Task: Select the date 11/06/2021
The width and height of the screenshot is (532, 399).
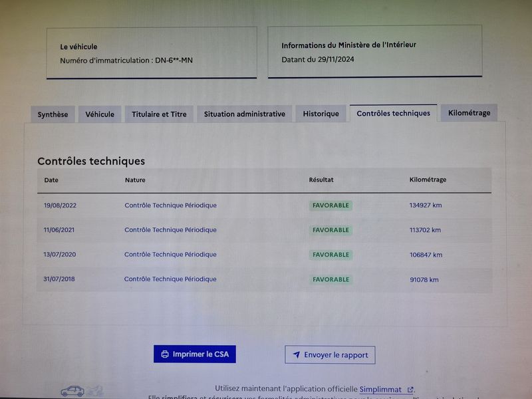Action: click(x=59, y=229)
